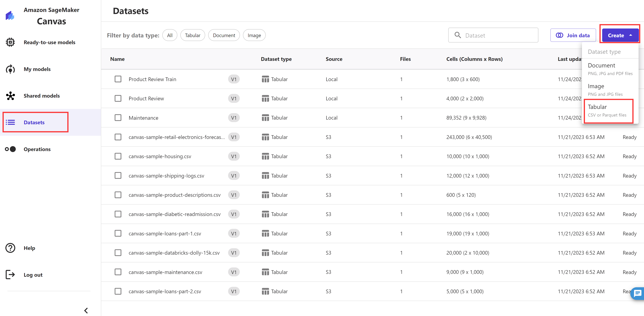Screen dimensions: 644x316
Task: Select the Product Review checkbox
Action: 118,98
